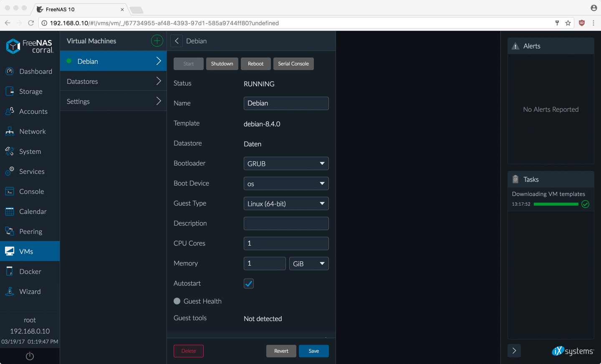Screen dimensions: 601x364
Task: Click the Network topology icon
Action: coord(10,131)
